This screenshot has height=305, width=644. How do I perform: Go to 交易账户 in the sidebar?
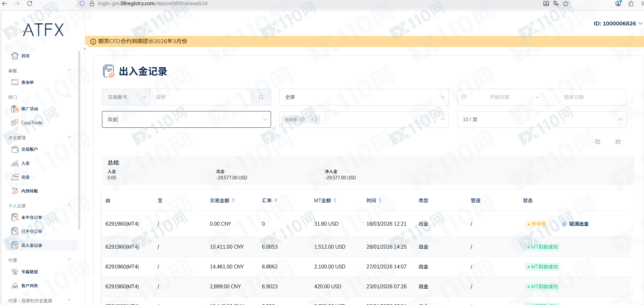(x=30, y=149)
